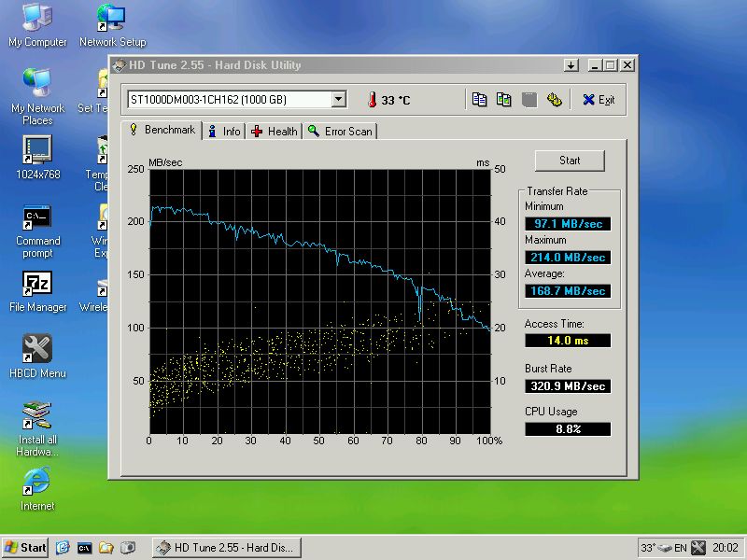This screenshot has height=560, width=747.
Task: Click the HD Tune title bar icon
Action: (x=120, y=65)
